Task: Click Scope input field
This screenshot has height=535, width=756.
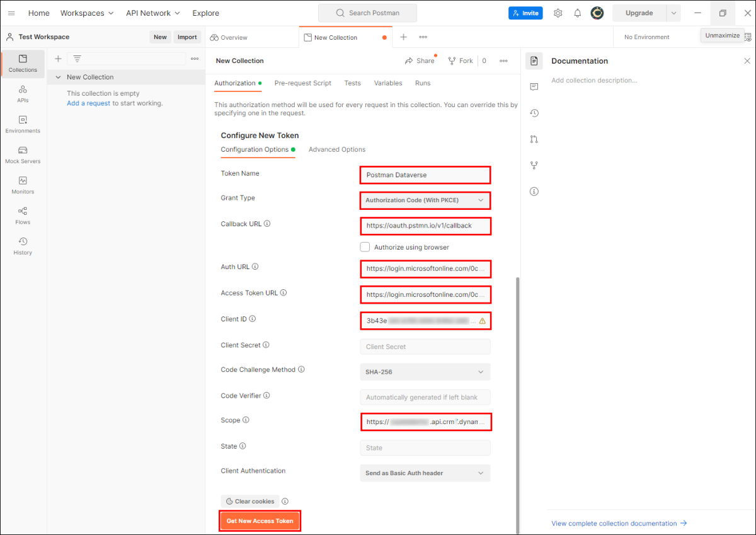Action: pyautogui.click(x=427, y=422)
